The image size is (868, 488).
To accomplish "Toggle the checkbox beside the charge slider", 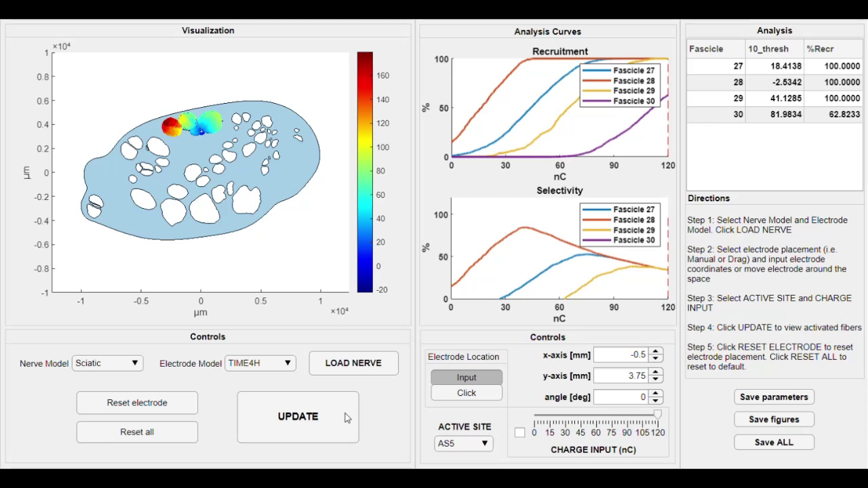I will coord(519,432).
